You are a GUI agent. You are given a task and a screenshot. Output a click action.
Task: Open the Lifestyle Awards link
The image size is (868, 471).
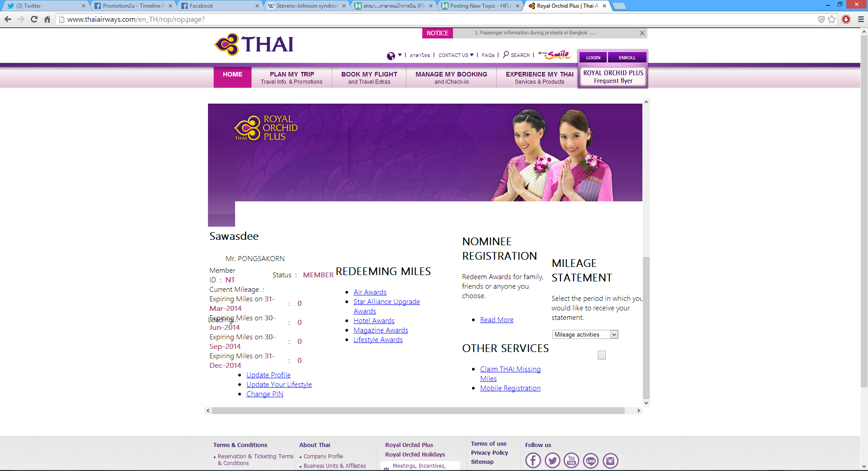click(378, 340)
